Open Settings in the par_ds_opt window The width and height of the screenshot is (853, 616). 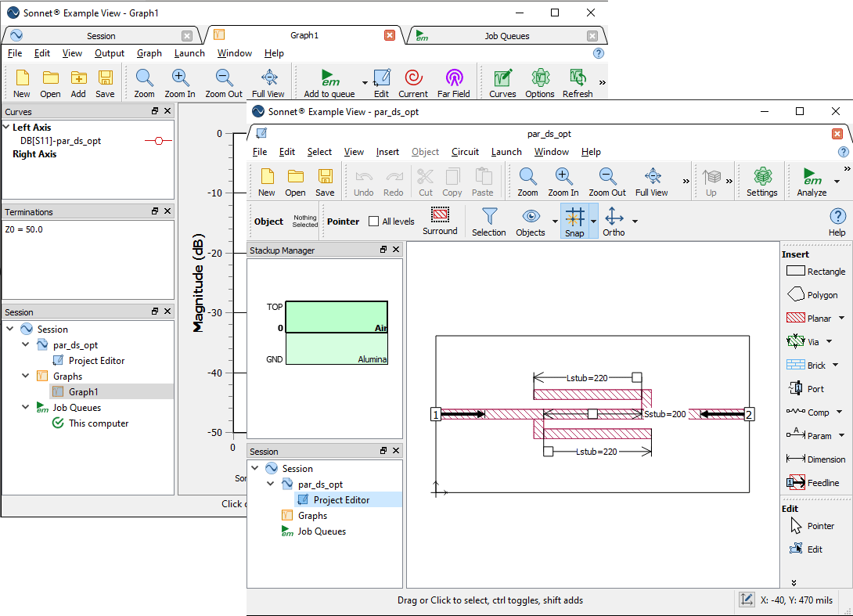pos(761,182)
